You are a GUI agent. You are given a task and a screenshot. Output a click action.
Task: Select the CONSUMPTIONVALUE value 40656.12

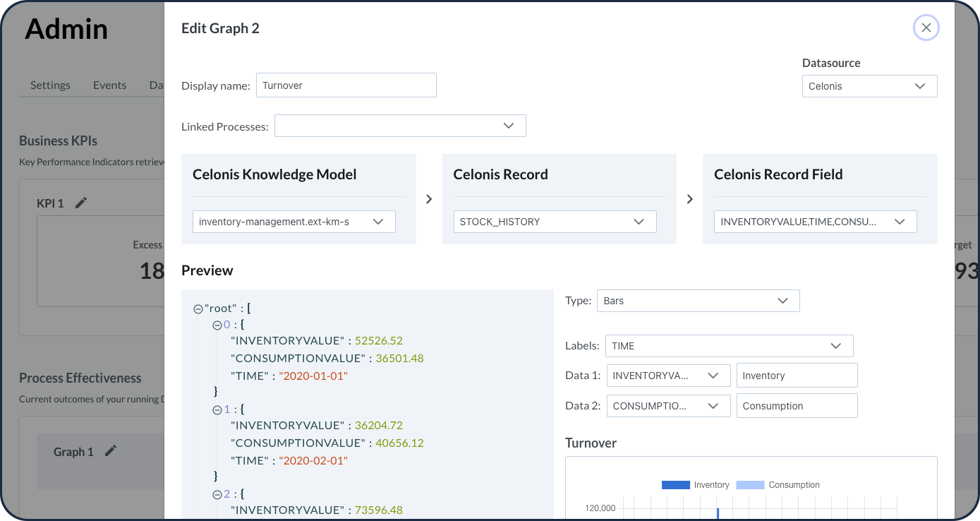[x=399, y=443]
